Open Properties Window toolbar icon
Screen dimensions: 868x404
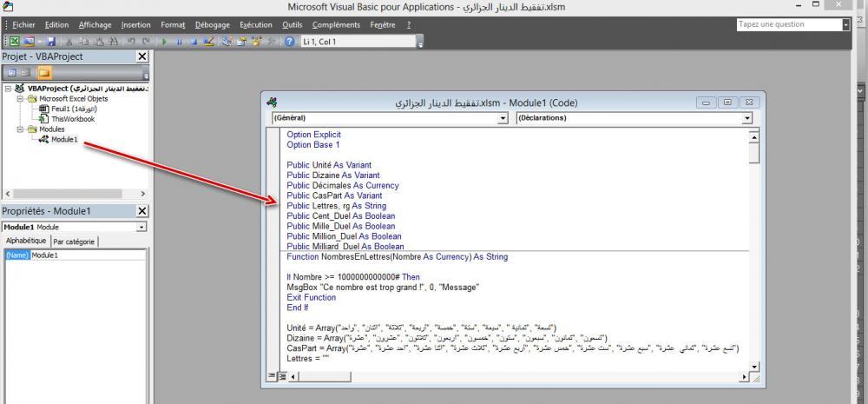242,42
